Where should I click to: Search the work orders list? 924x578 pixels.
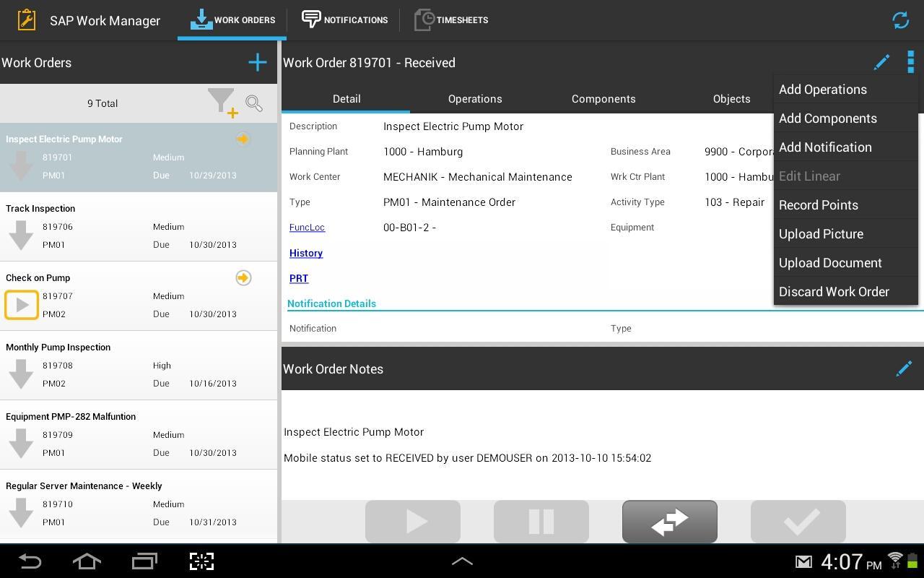pos(254,103)
